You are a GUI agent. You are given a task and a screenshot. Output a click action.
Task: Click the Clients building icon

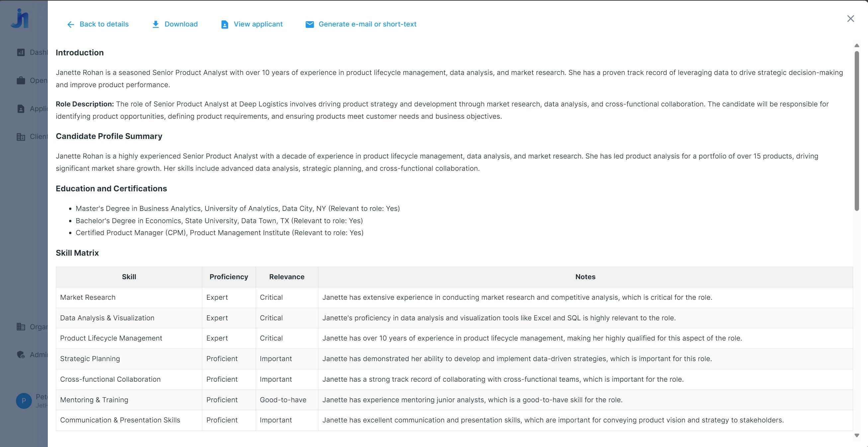coord(21,137)
